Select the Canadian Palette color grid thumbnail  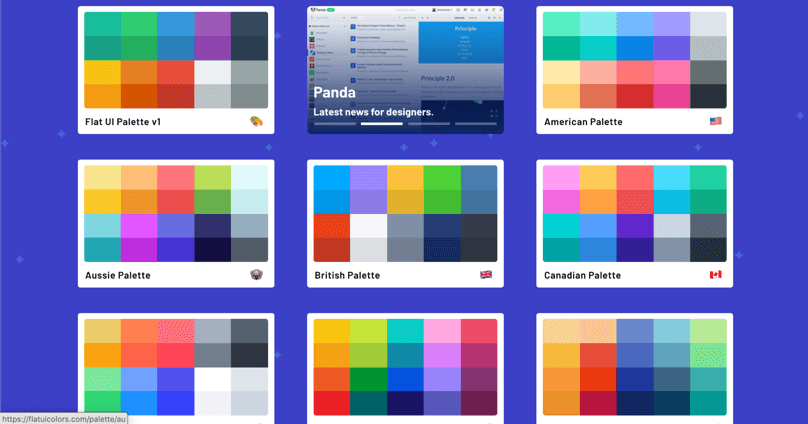635,214
